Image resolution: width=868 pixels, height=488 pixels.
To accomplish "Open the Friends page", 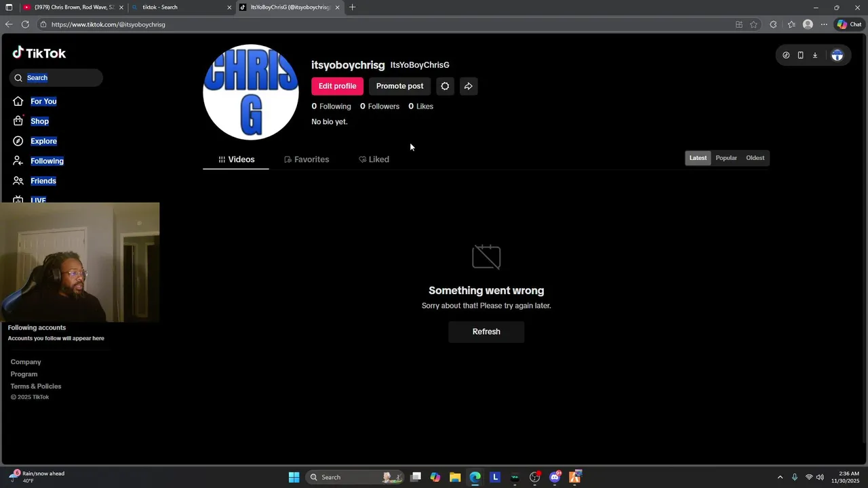I will point(43,181).
